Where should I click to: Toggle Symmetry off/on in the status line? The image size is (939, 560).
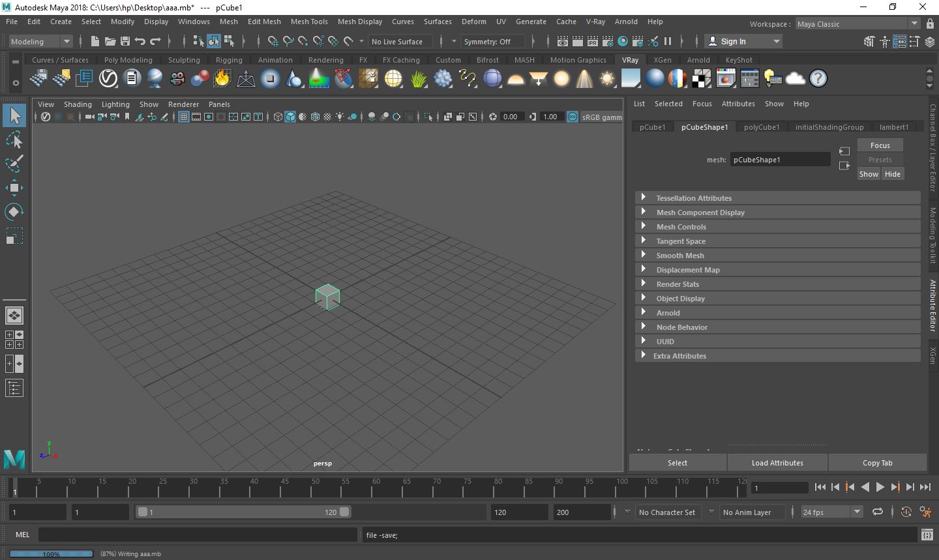tap(493, 41)
